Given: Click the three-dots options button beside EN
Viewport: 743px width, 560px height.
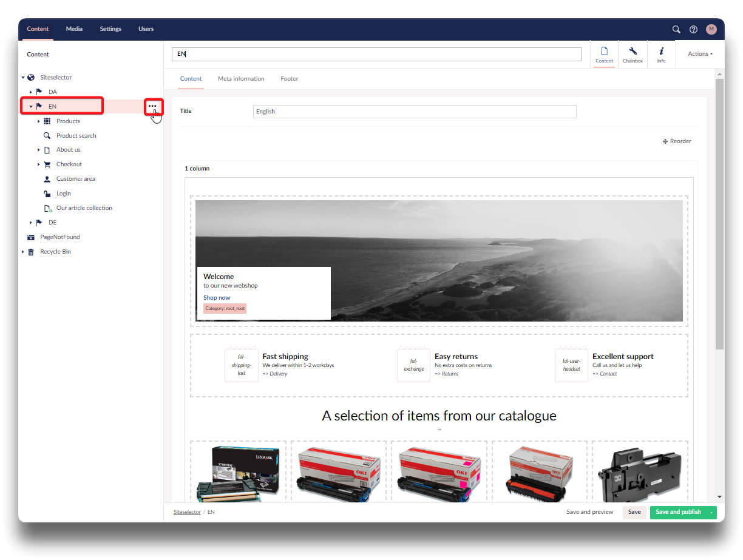Looking at the screenshot, I should tap(152, 106).
